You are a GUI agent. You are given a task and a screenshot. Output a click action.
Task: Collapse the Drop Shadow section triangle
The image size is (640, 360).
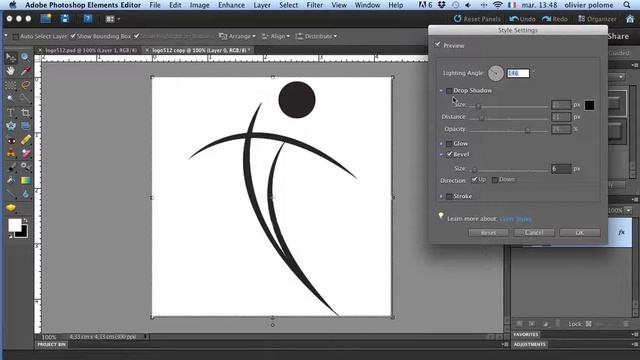pos(441,91)
